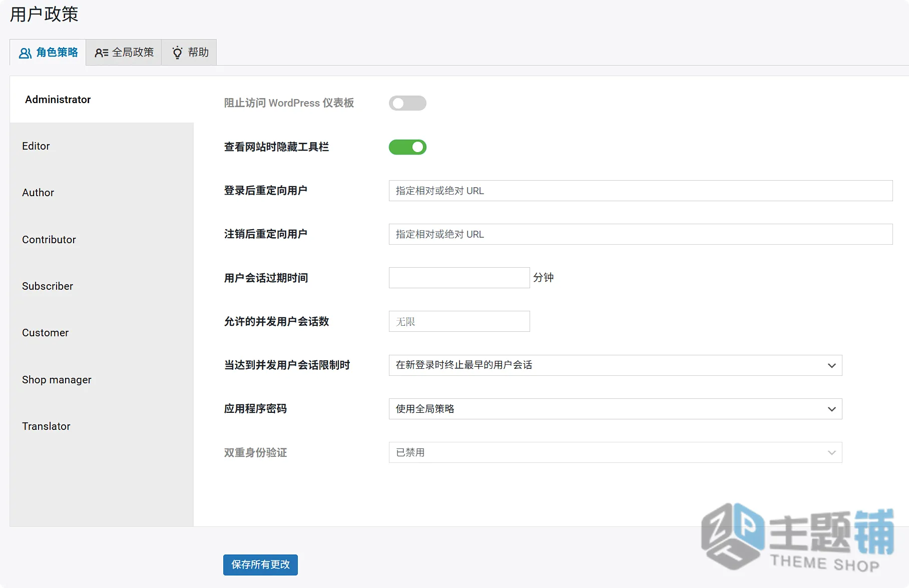Viewport: 909px width, 588px height.
Task: Focus the 登录后重定向用户 URL field
Action: point(641,191)
